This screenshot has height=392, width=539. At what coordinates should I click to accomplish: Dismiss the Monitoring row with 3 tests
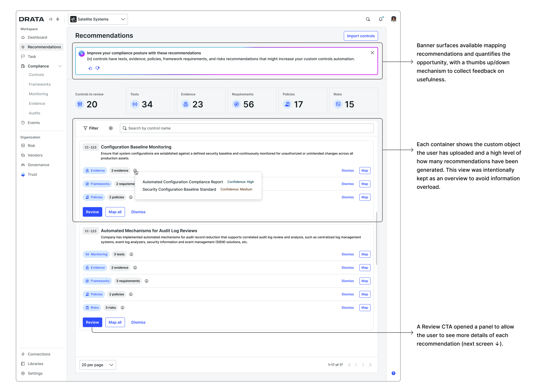[x=348, y=254]
